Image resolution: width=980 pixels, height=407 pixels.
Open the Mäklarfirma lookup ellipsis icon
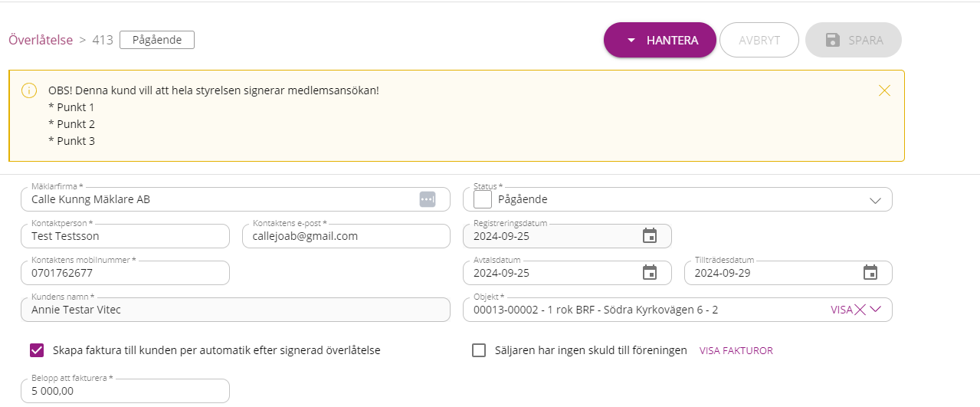tap(428, 199)
